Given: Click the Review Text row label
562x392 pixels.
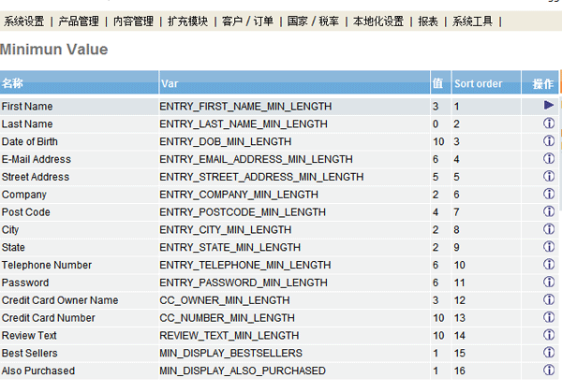Looking at the screenshot, I should tap(29, 336).
